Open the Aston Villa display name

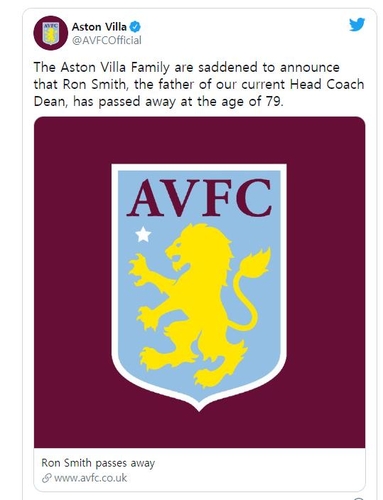pyautogui.click(x=99, y=27)
